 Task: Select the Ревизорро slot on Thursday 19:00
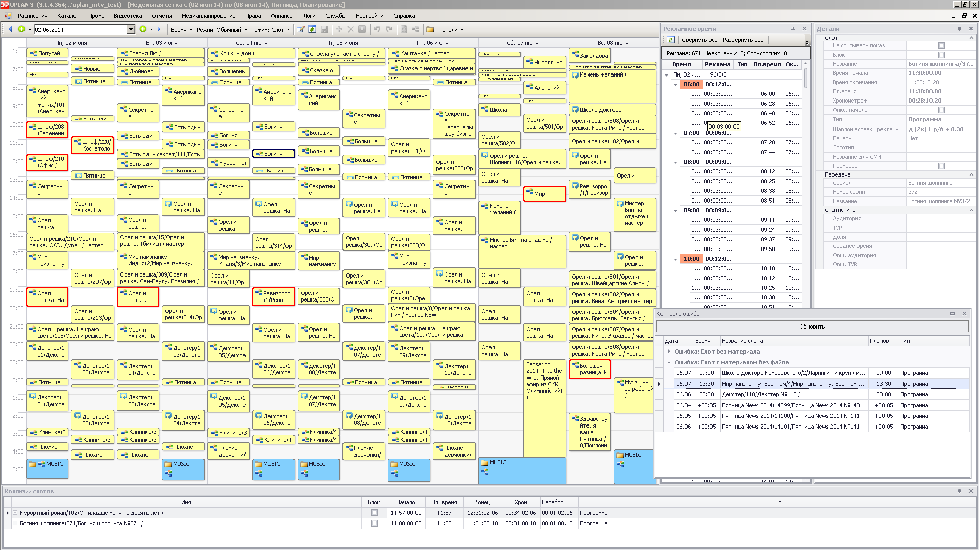pos(274,296)
